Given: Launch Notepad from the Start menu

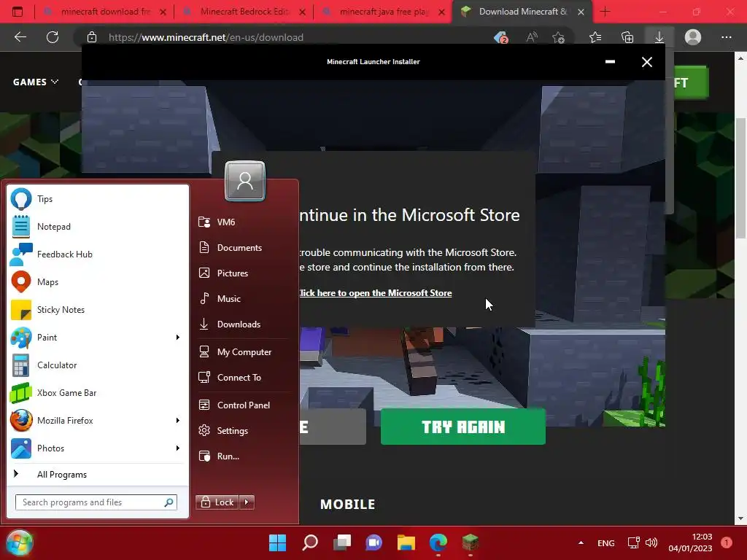Looking at the screenshot, I should (98, 227).
